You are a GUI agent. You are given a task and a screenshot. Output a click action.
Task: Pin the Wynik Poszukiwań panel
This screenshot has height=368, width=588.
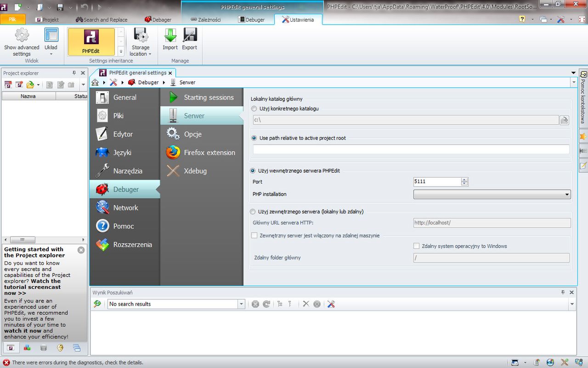click(x=563, y=292)
